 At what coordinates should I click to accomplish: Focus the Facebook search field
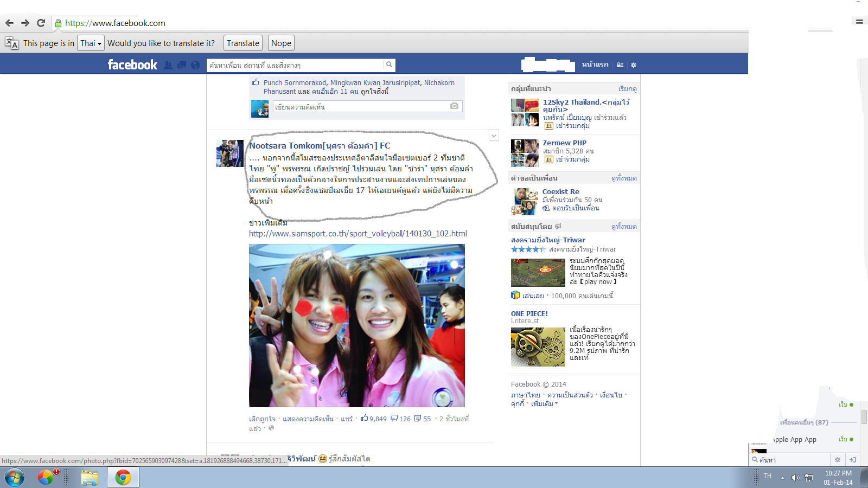point(296,65)
